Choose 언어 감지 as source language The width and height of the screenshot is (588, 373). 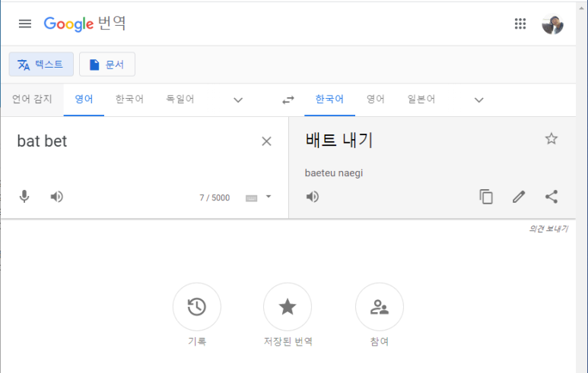pos(32,100)
